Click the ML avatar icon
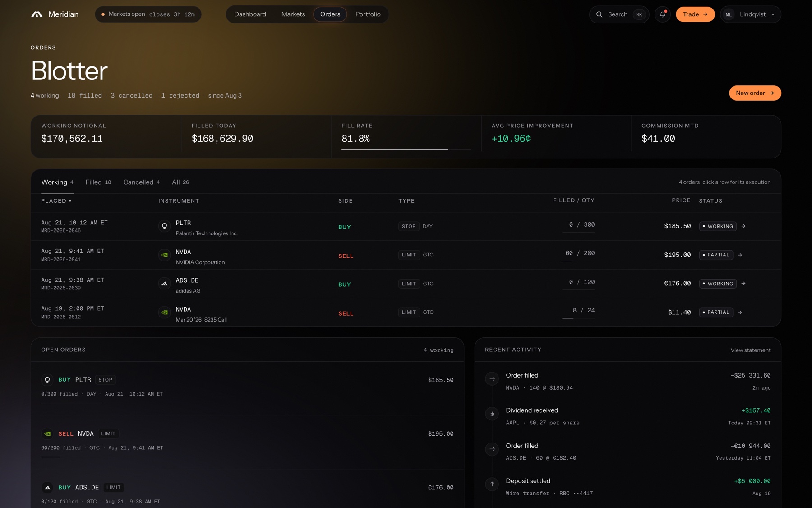812x508 pixels. [x=729, y=14]
